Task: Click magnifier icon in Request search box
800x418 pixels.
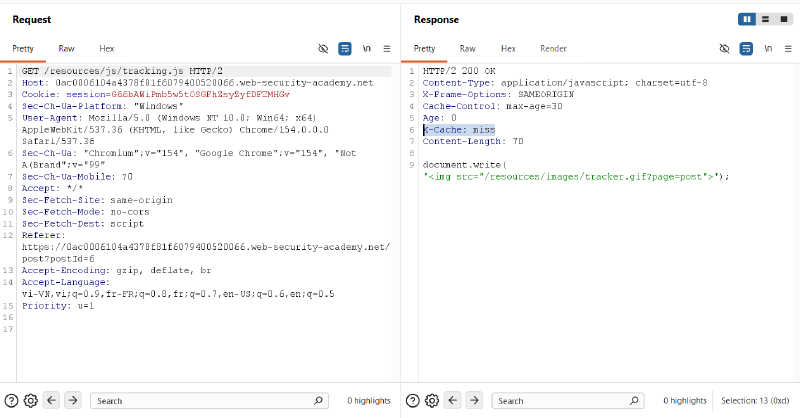Action: [318, 401]
